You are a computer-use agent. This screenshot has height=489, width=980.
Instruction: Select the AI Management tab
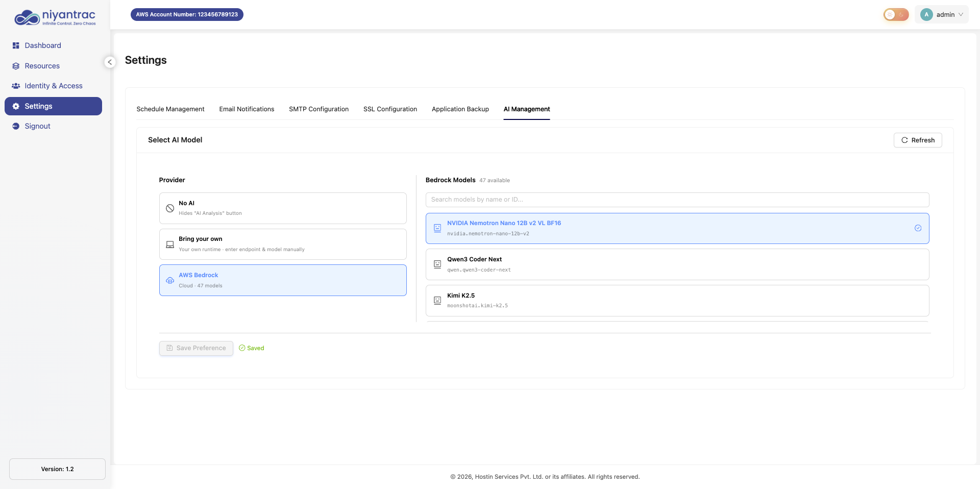527,109
